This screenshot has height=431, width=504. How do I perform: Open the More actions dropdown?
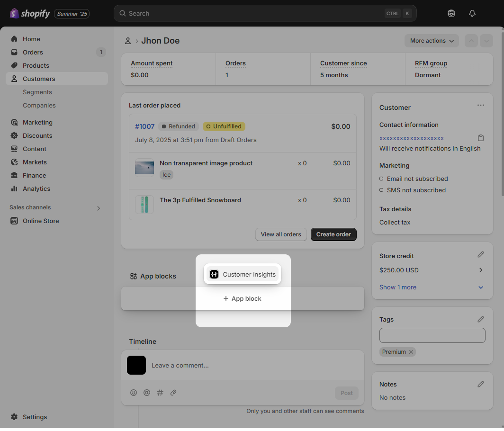[432, 41]
